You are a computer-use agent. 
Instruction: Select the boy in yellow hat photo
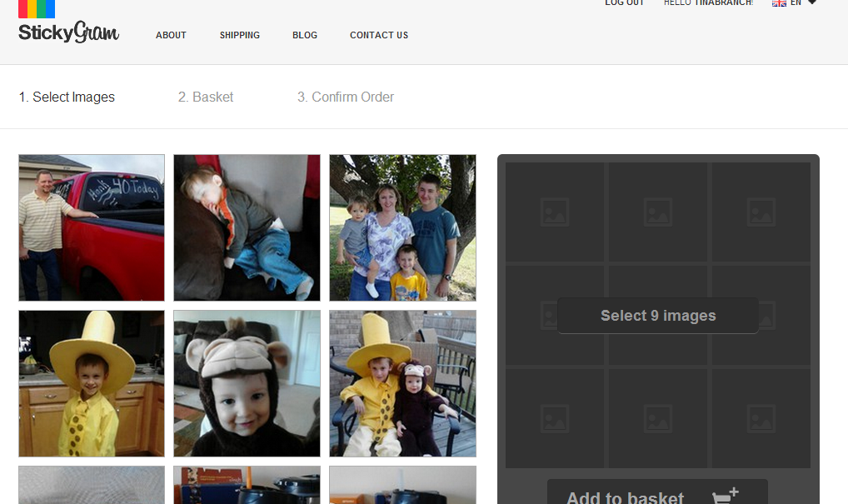92,383
